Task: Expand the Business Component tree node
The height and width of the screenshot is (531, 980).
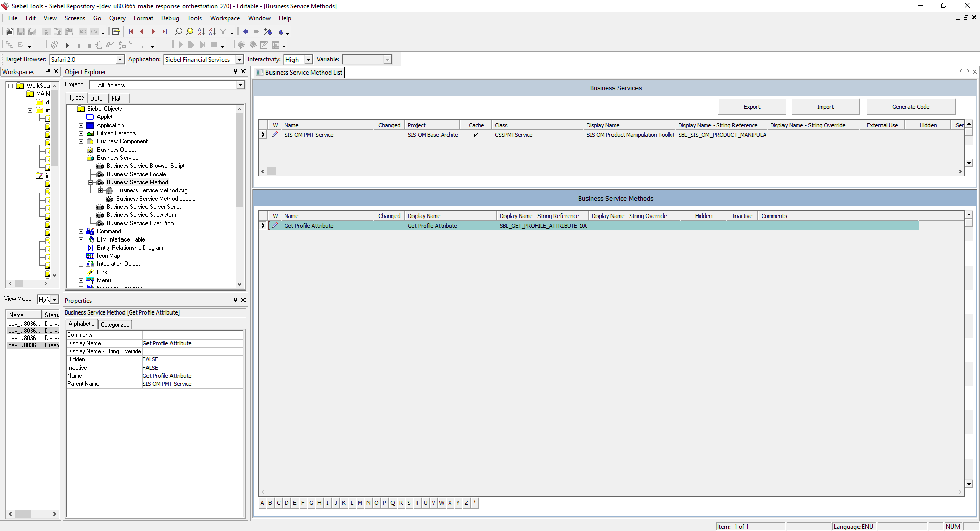Action: click(x=81, y=141)
